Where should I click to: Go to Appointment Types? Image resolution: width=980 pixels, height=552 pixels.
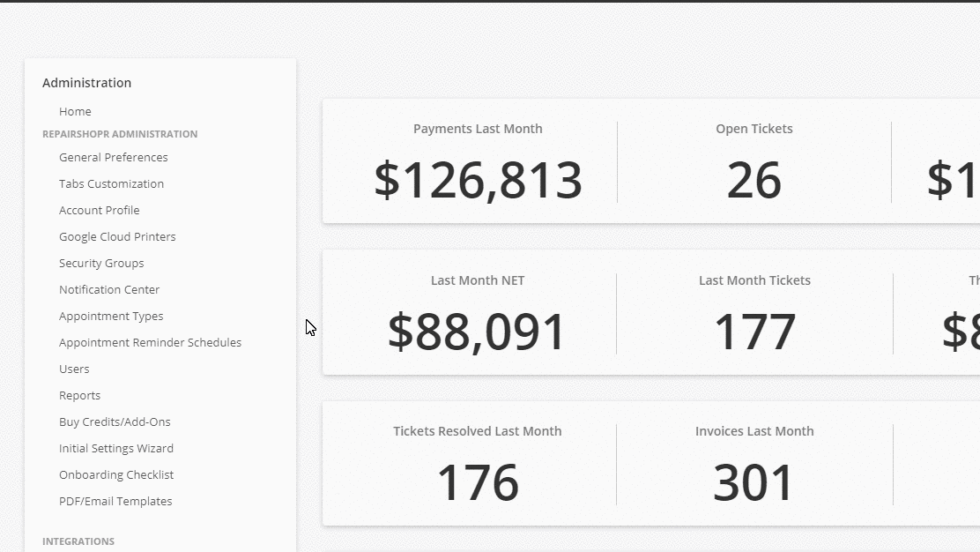click(x=111, y=316)
